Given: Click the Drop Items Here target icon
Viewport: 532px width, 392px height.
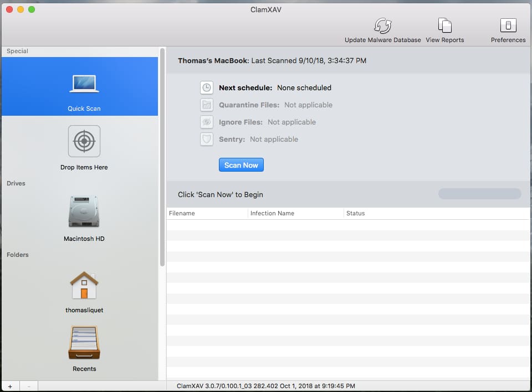Looking at the screenshot, I should coord(84,141).
